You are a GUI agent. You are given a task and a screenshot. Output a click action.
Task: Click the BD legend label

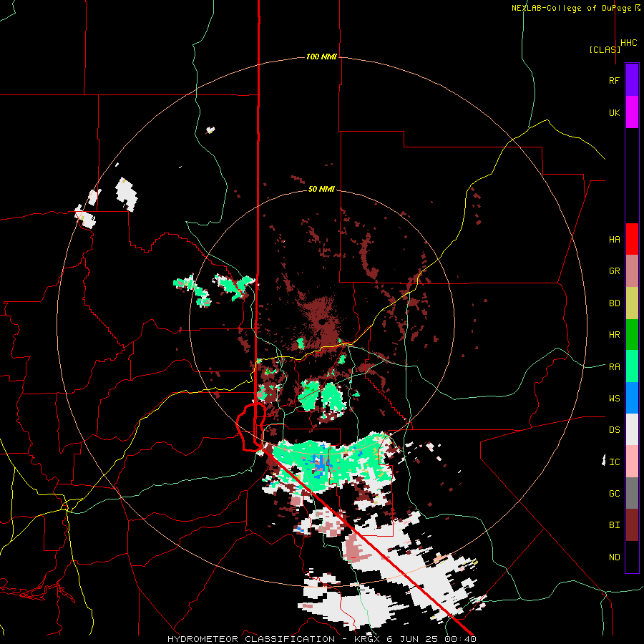614,303
